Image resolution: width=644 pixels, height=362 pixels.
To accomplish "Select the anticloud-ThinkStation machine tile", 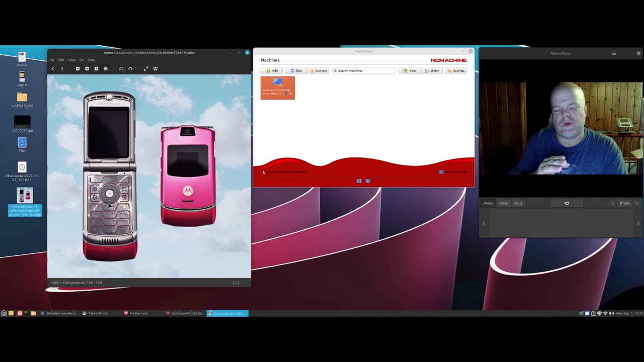I will pos(278,87).
